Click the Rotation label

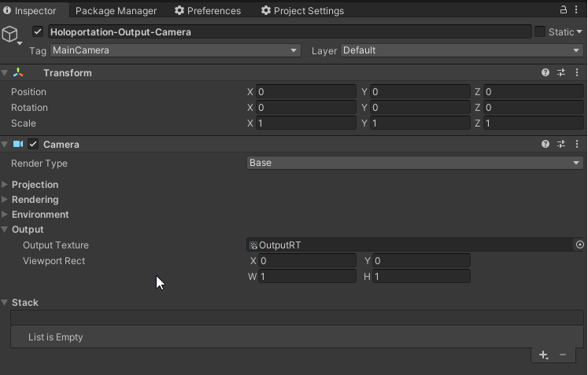point(29,108)
